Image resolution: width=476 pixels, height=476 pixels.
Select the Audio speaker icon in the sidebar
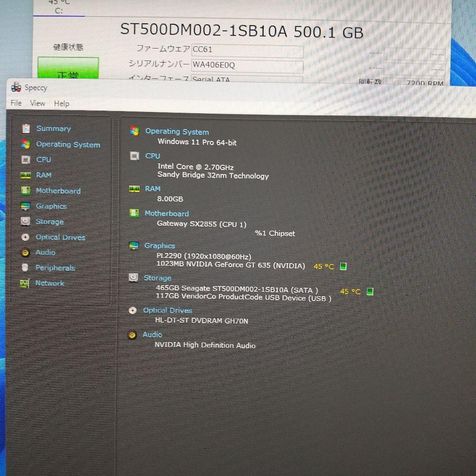(26, 252)
